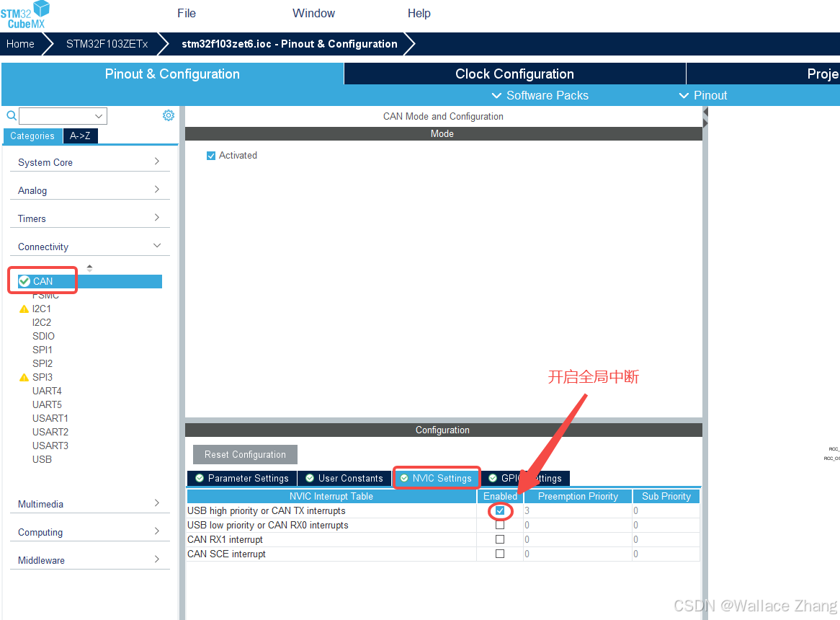This screenshot has width=840, height=620.
Task: Go to Home breadcrumb
Action: [20, 44]
